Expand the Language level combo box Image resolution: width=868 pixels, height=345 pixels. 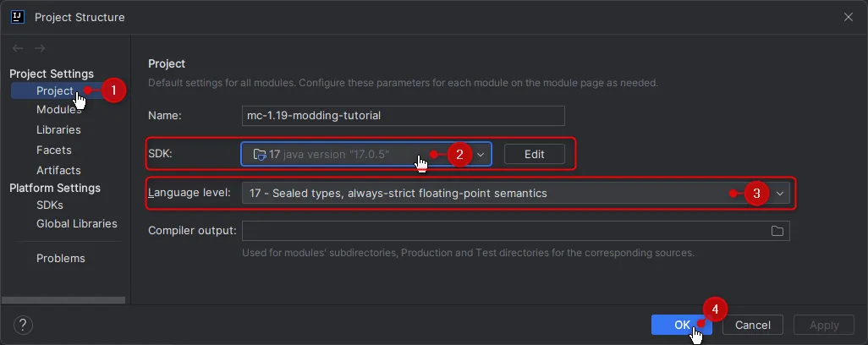point(515,194)
